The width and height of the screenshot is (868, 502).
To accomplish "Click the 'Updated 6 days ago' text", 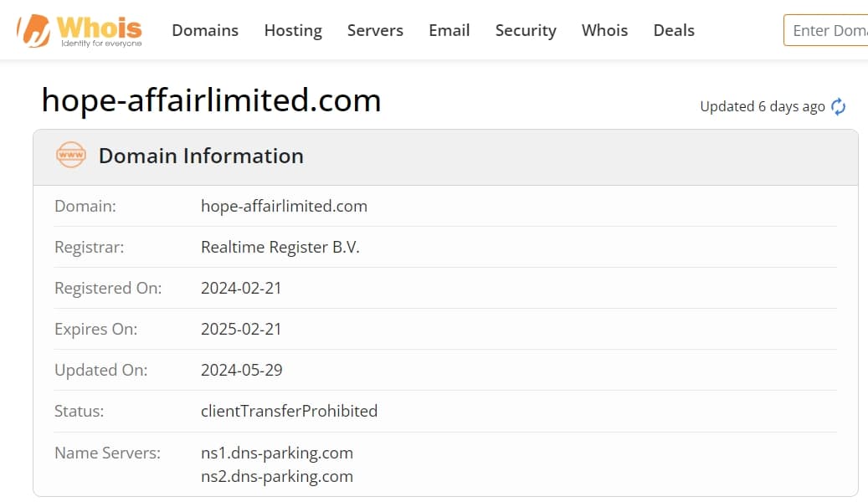I will 763,106.
